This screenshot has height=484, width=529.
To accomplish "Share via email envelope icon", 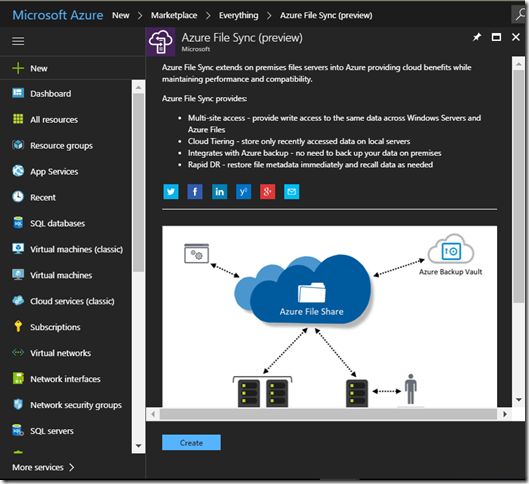I will pyautogui.click(x=291, y=192).
